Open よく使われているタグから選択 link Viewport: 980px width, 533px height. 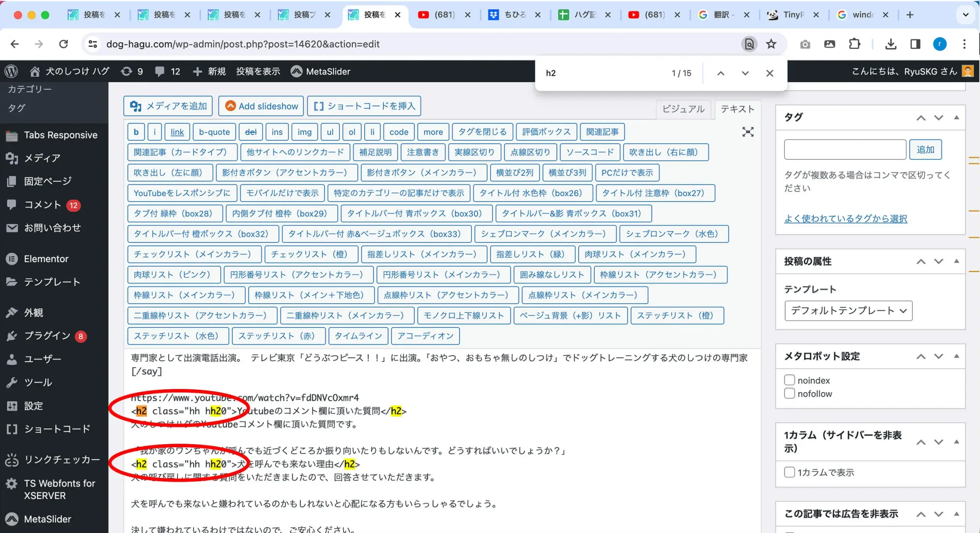click(x=846, y=218)
